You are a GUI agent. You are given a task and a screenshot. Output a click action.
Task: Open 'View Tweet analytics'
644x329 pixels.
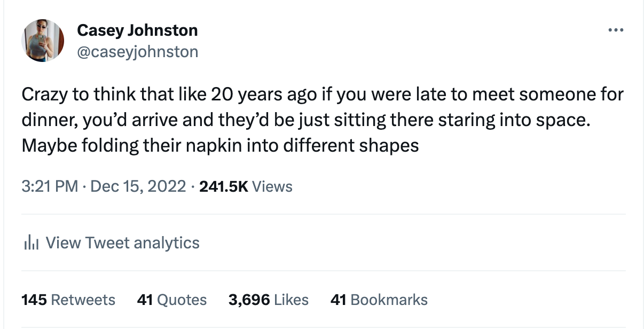(x=122, y=243)
